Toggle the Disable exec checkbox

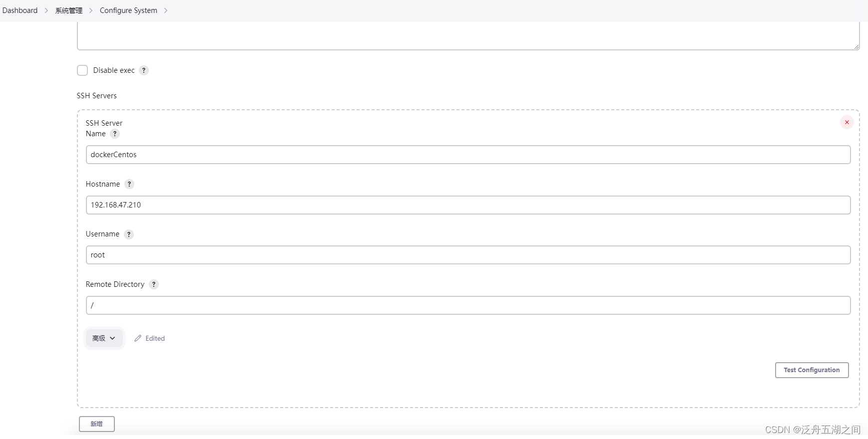tap(82, 70)
